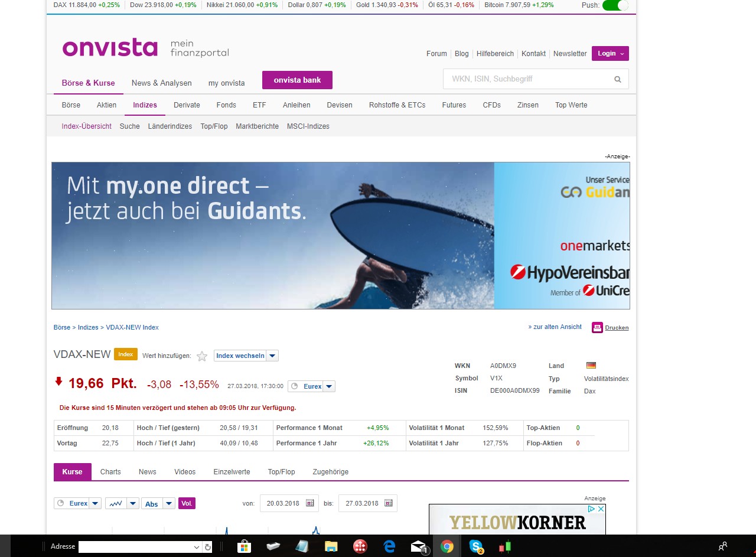Click the German flag icon

click(591, 366)
